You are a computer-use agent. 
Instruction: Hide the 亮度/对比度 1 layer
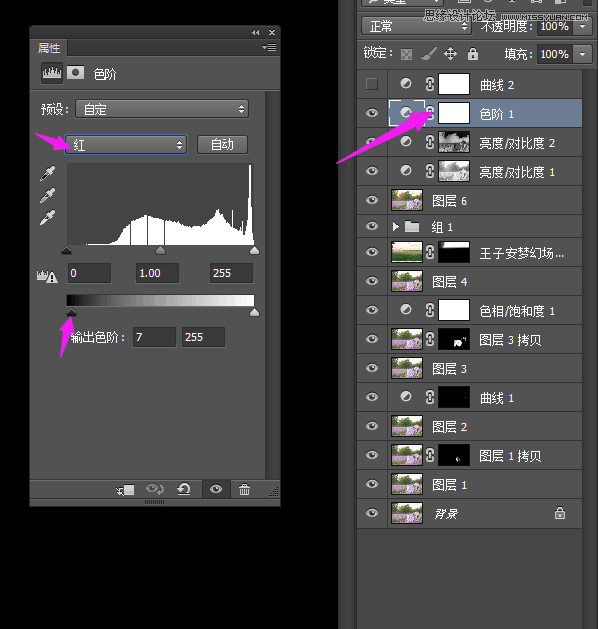[x=372, y=171]
